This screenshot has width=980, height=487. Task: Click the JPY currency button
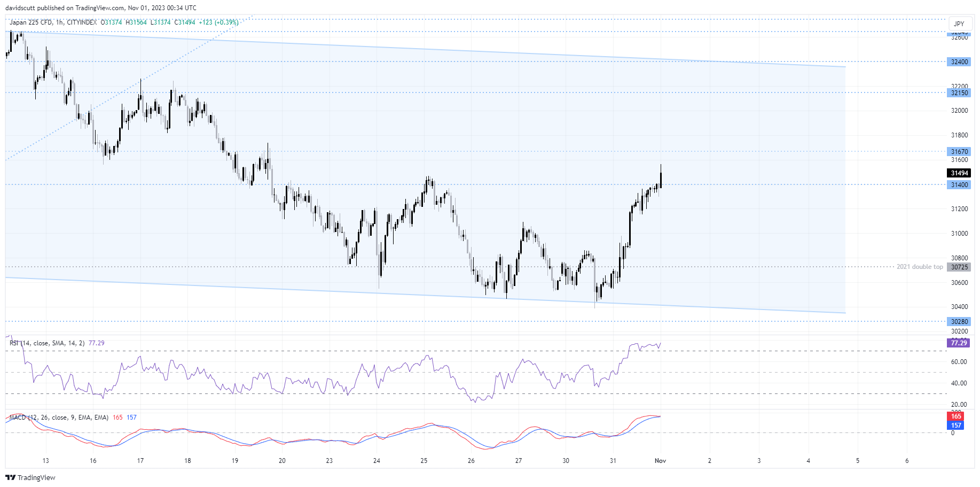click(x=959, y=24)
